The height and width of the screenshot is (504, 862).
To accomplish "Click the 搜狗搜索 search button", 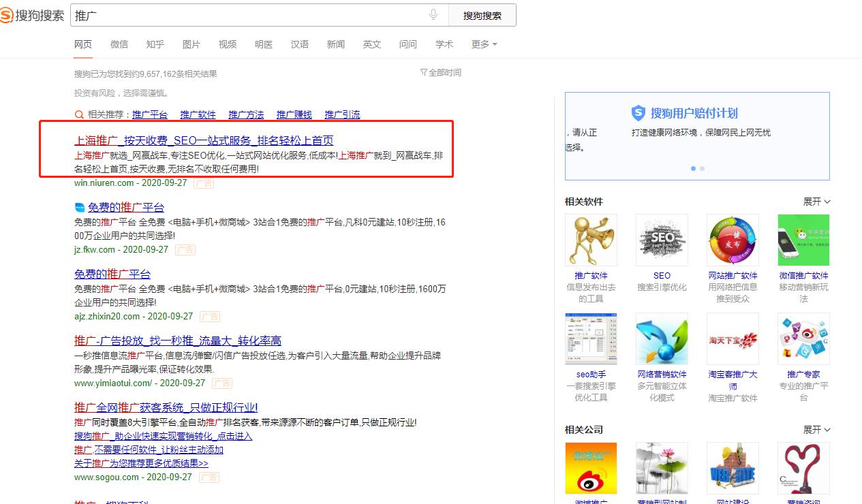I will point(482,16).
